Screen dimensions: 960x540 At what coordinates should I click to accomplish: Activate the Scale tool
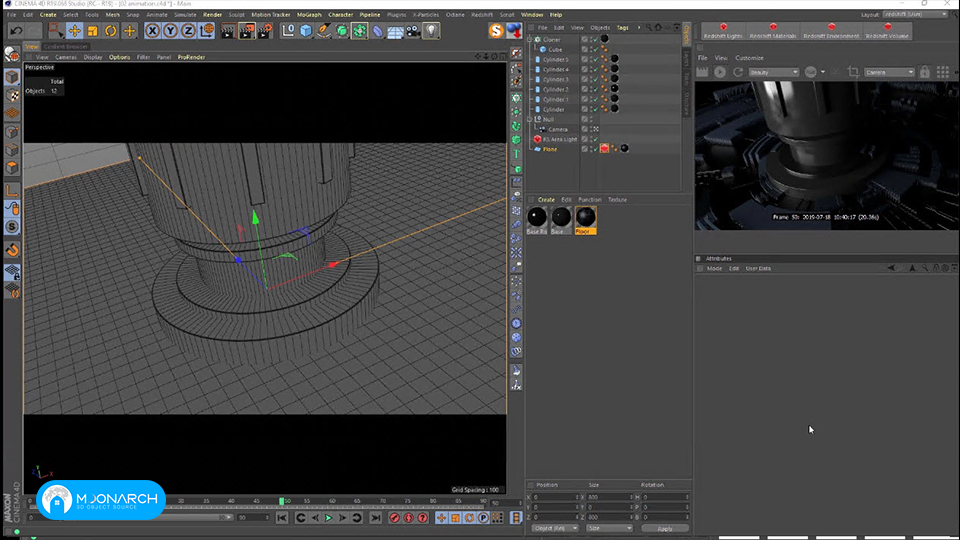point(92,31)
